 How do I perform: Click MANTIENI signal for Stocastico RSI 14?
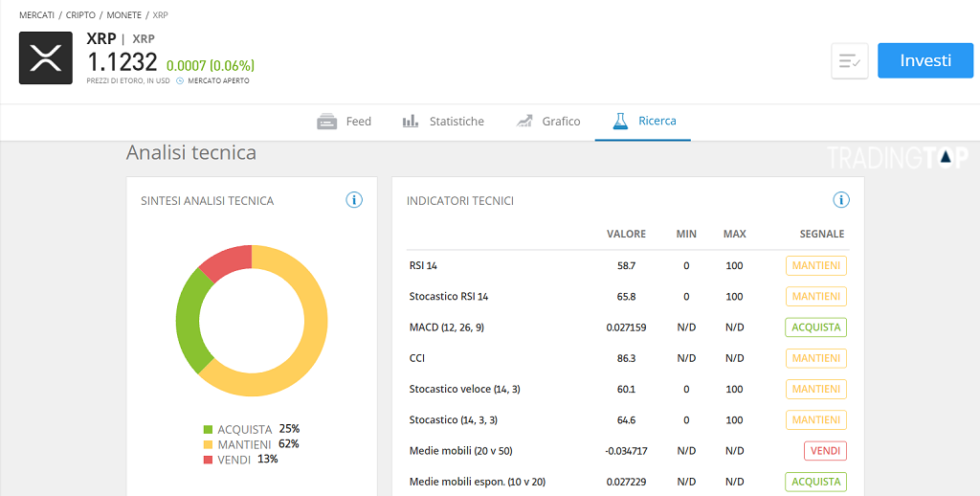pyautogui.click(x=815, y=297)
